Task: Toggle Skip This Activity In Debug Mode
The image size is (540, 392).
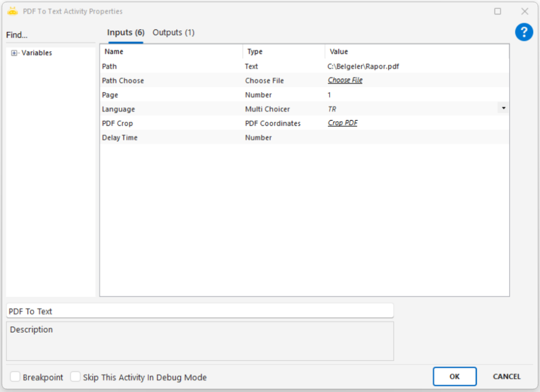Action: click(76, 377)
